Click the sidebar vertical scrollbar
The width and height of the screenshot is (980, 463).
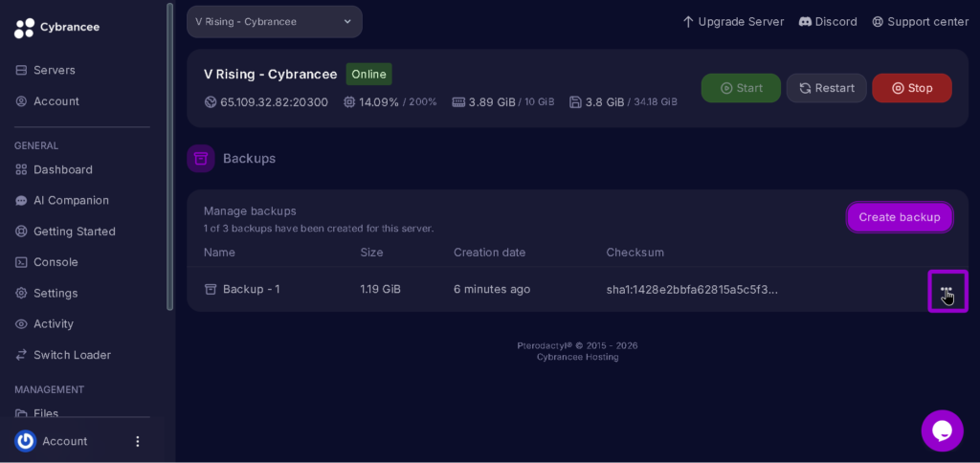click(x=170, y=156)
